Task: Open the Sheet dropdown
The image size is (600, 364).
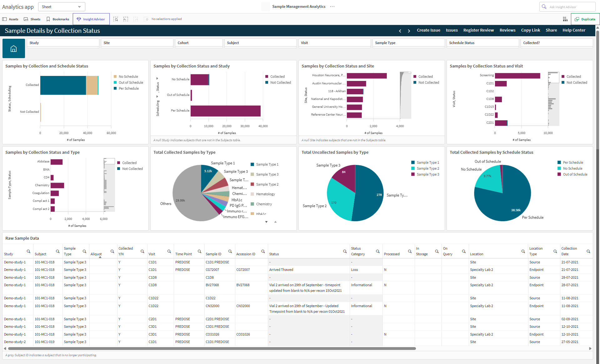Action: tap(62, 7)
